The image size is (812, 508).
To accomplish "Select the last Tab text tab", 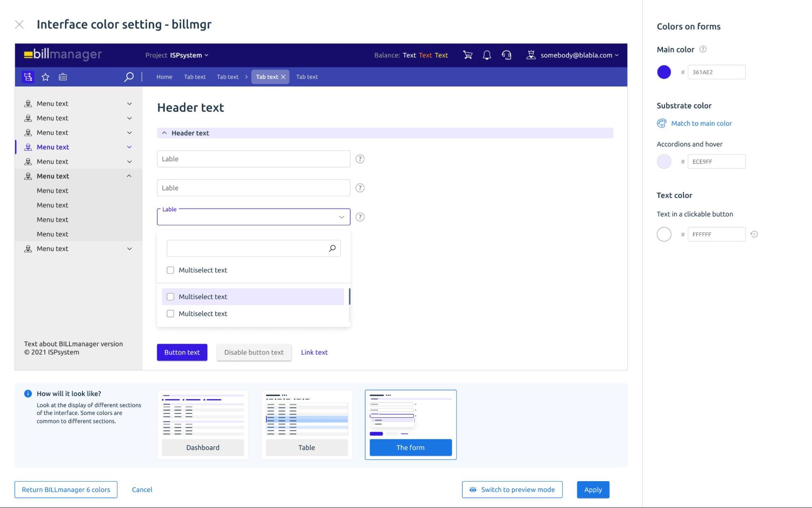I will coord(307,77).
